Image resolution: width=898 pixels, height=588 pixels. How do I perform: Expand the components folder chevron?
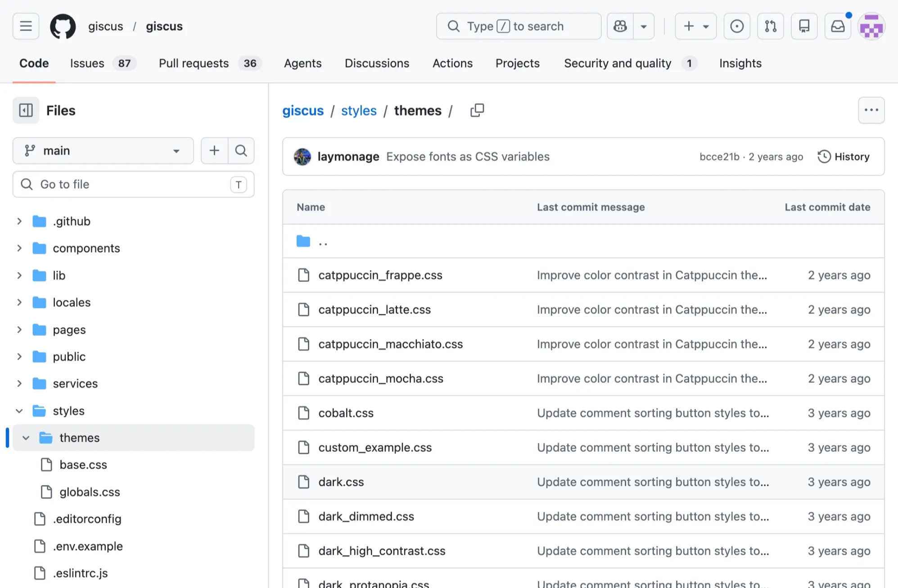pos(19,248)
